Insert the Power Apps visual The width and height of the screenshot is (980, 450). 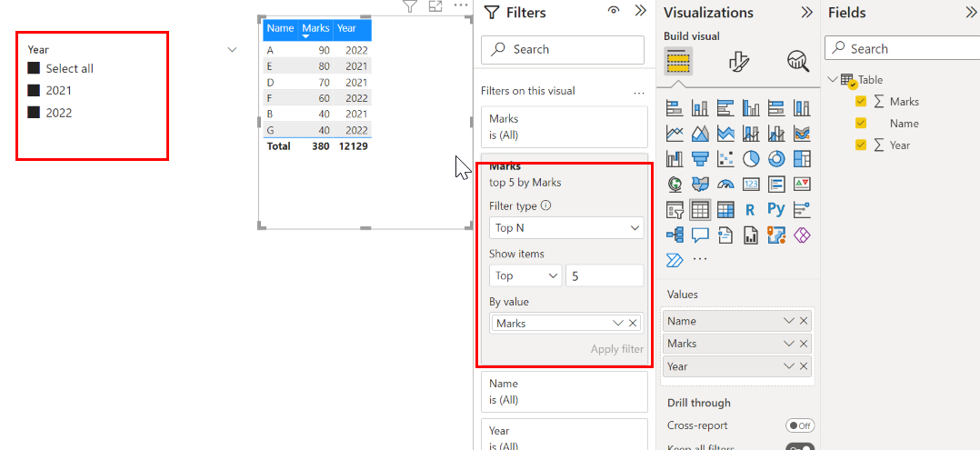tap(802, 235)
